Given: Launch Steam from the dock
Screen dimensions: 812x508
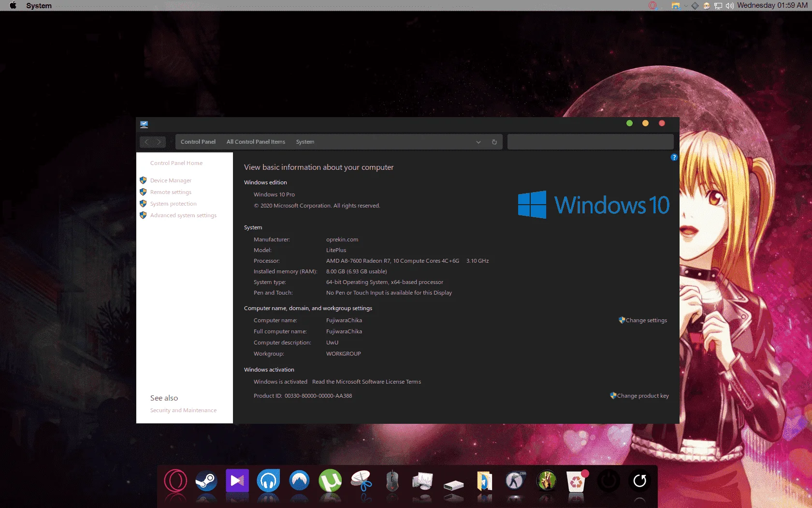Looking at the screenshot, I should pyautogui.click(x=206, y=481).
